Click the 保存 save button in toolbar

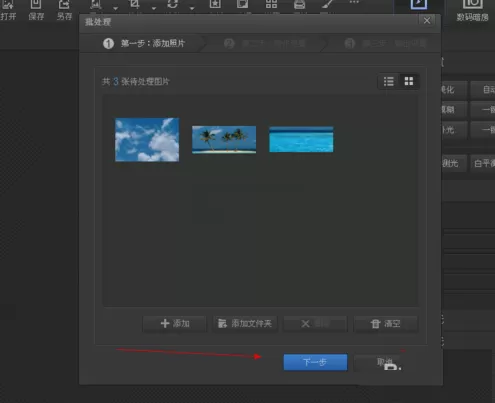tap(36, 10)
